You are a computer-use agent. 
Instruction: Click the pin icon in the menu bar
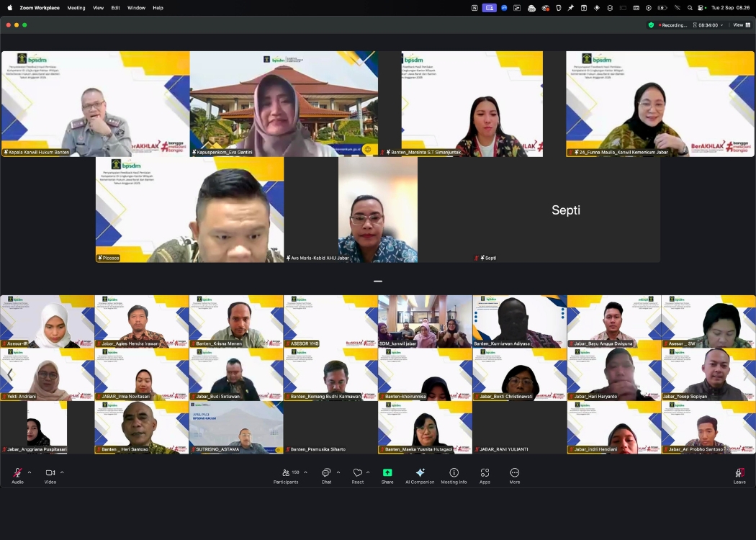click(x=571, y=8)
